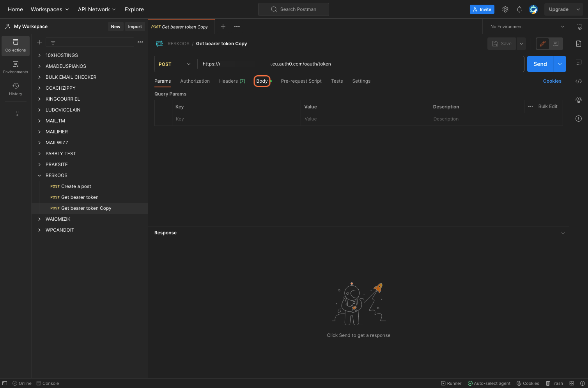Click the Invite button
The image size is (588, 388).
point(482,9)
